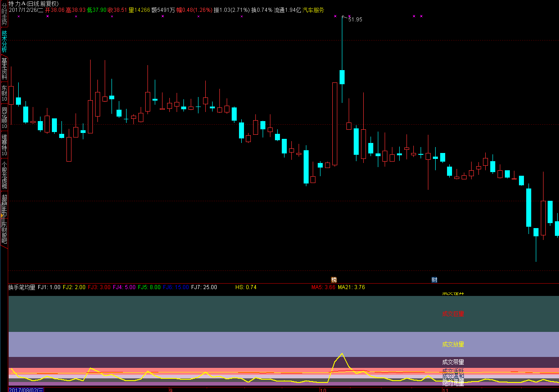559x392 pixels.
Task: Click the date text 2017/12/26/二
Action: coord(26,10)
